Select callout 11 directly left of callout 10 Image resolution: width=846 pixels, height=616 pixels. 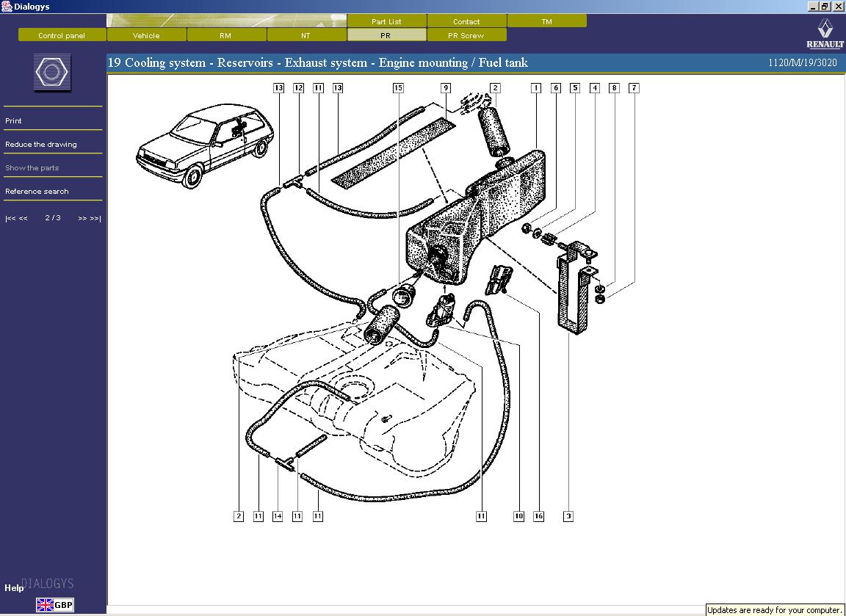(481, 516)
